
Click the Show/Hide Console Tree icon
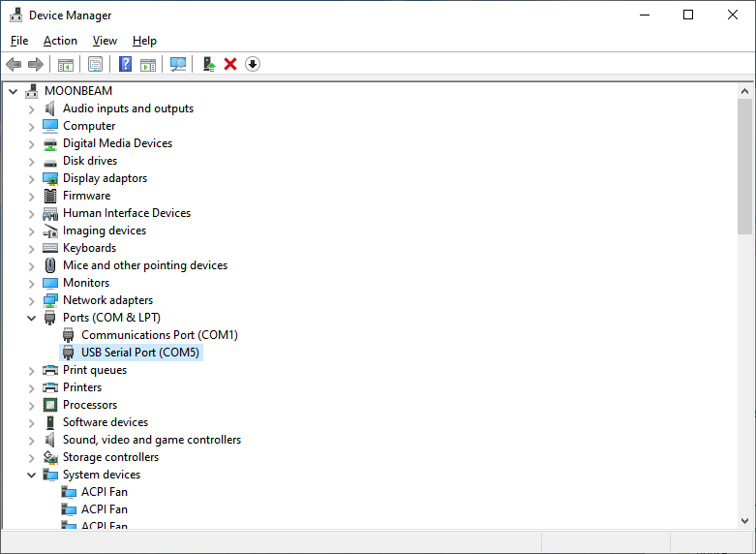click(66, 64)
